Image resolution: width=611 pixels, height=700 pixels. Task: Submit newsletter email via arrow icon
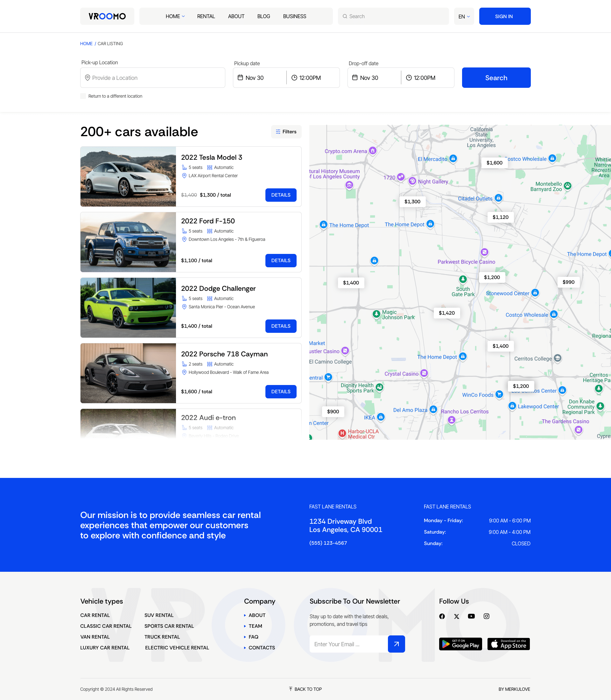(x=396, y=644)
